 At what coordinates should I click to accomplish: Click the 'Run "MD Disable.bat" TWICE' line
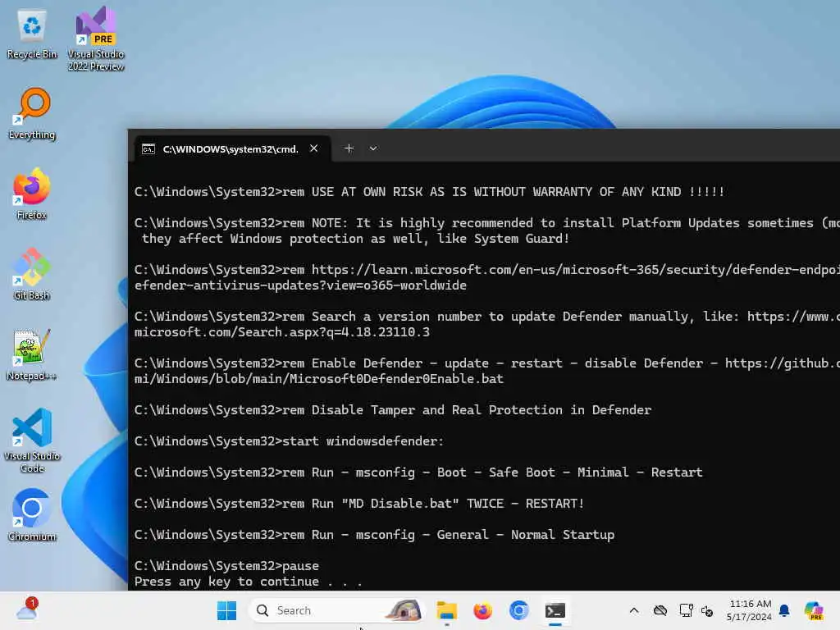359,504
